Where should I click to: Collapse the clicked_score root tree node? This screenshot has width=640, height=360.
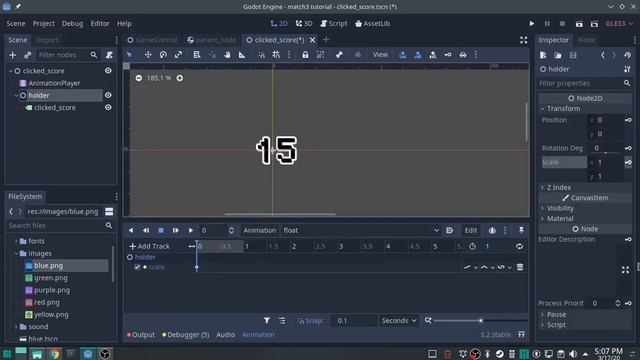pyautogui.click(x=11, y=71)
